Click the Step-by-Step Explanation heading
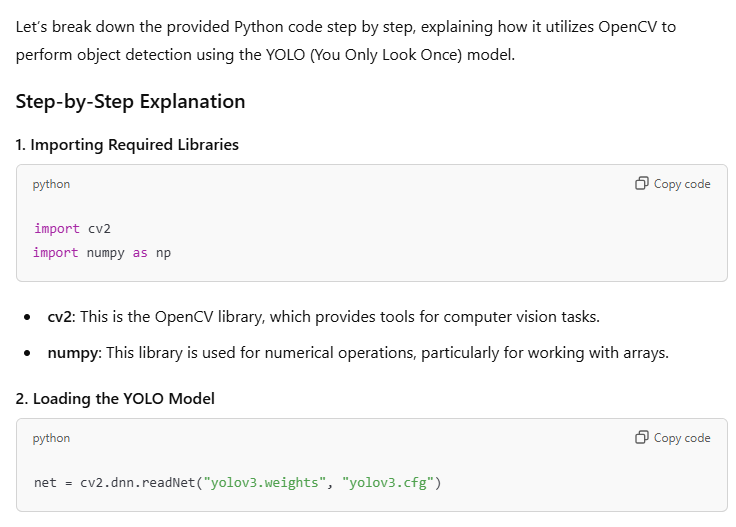This screenshot has width=736, height=527. tap(130, 101)
